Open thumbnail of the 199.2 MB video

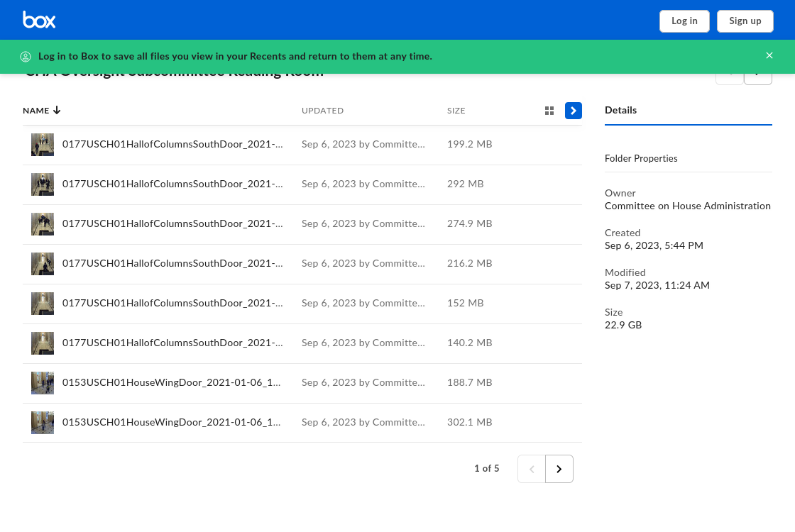click(43, 145)
